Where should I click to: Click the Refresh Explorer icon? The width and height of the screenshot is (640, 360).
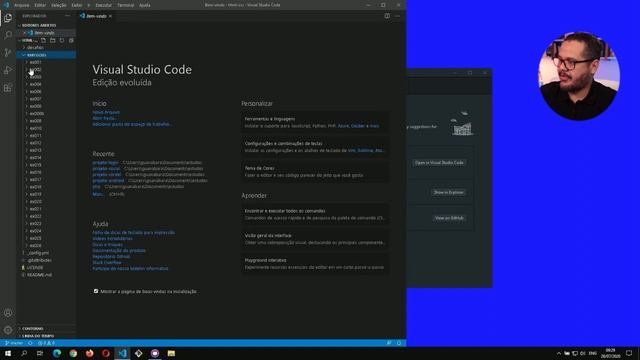62,40
